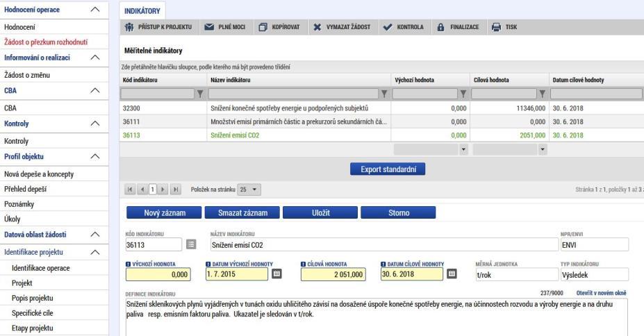Open Poznámky in sidebar
Screen dimensions: 644x336
tap(19, 204)
